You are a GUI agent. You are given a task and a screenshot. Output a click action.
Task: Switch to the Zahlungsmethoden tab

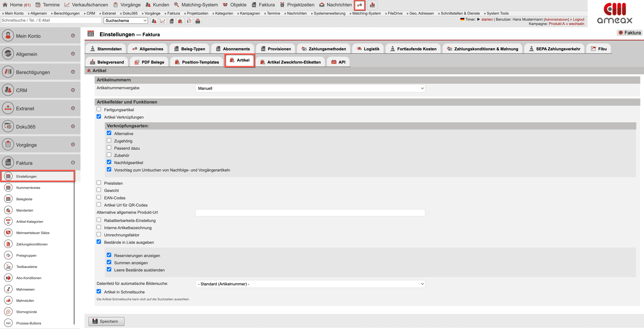(324, 49)
